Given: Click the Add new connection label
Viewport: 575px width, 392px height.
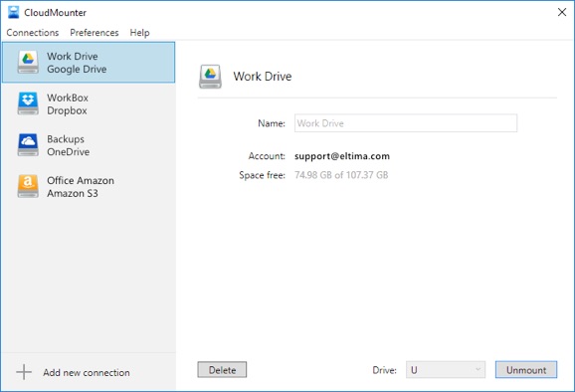Looking at the screenshot, I should (x=87, y=372).
